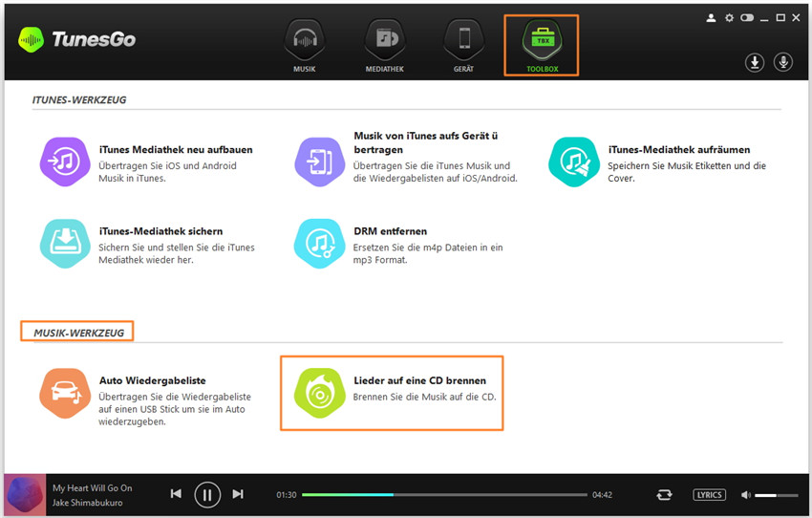
Task: Close the TunesGo window
Action: (797, 18)
